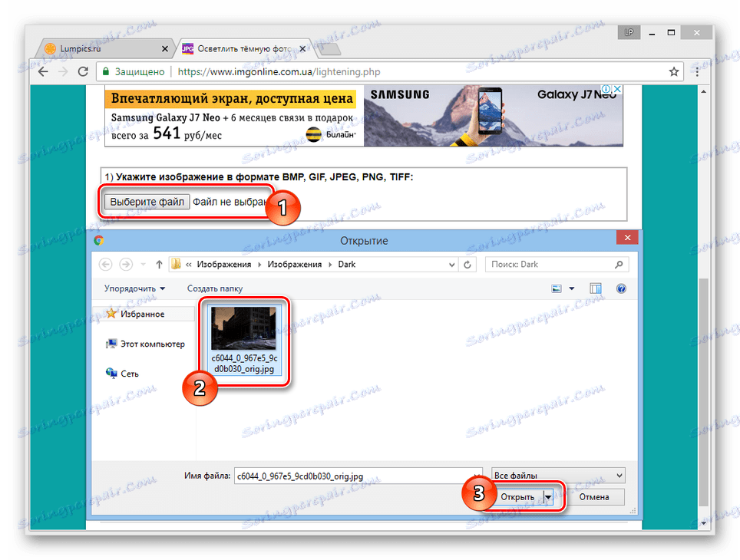Close the Lumpics.ru tab
Screen dimensions: 740x560
(165, 48)
